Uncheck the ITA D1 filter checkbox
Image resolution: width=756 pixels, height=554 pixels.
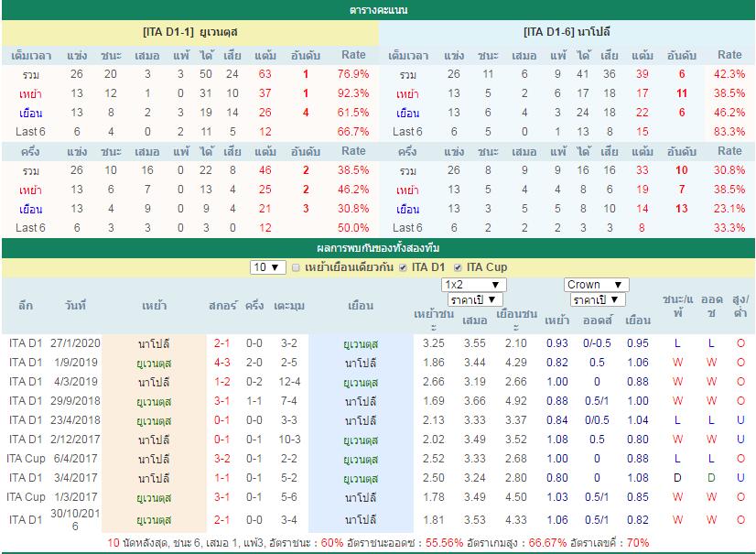(403, 267)
